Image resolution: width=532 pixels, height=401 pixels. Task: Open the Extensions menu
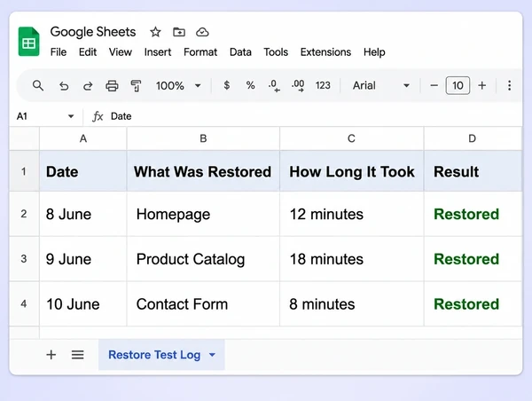click(325, 52)
